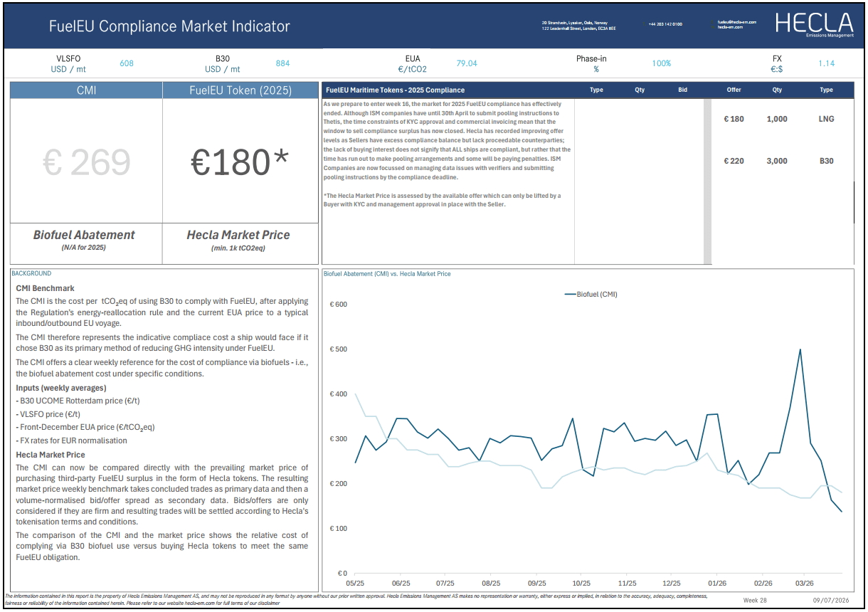Select the +44 203 142 0100 phone number
The image size is (868, 612).
[x=665, y=24]
